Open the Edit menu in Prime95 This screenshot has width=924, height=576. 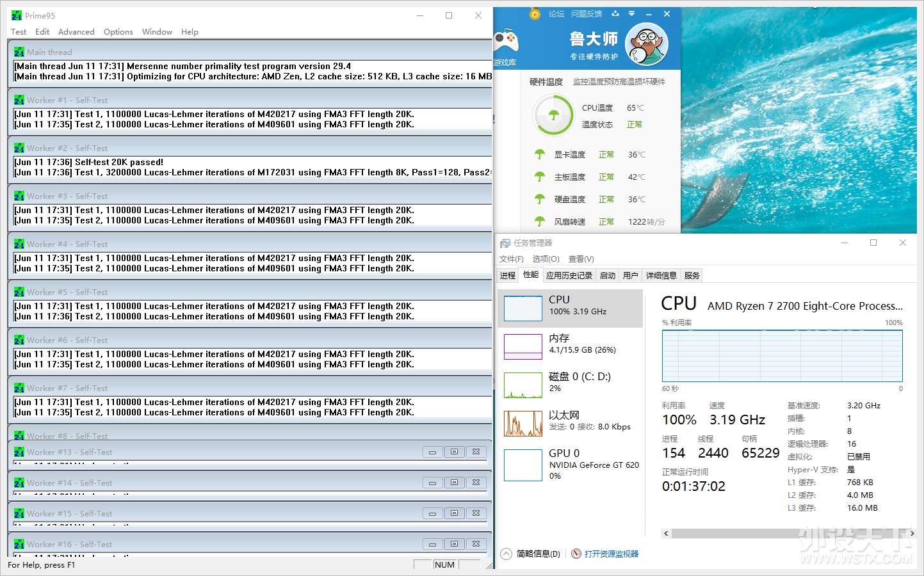point(42,31)
